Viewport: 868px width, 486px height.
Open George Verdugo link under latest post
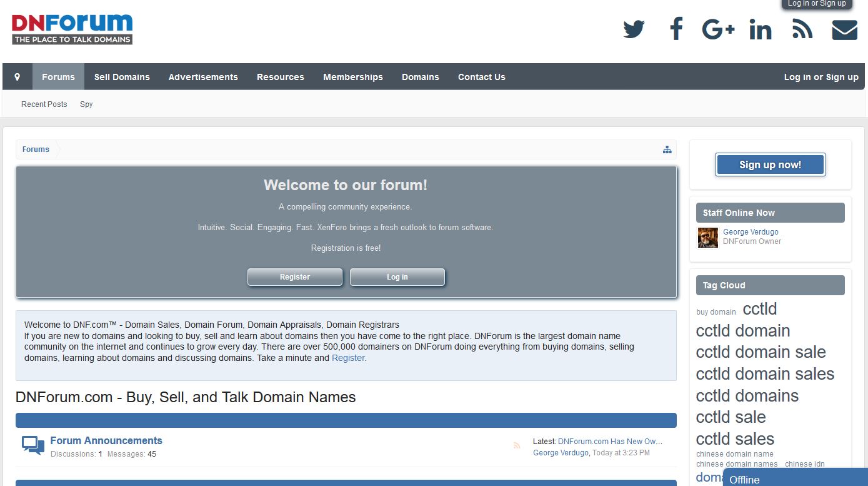[x=561, y=453]
